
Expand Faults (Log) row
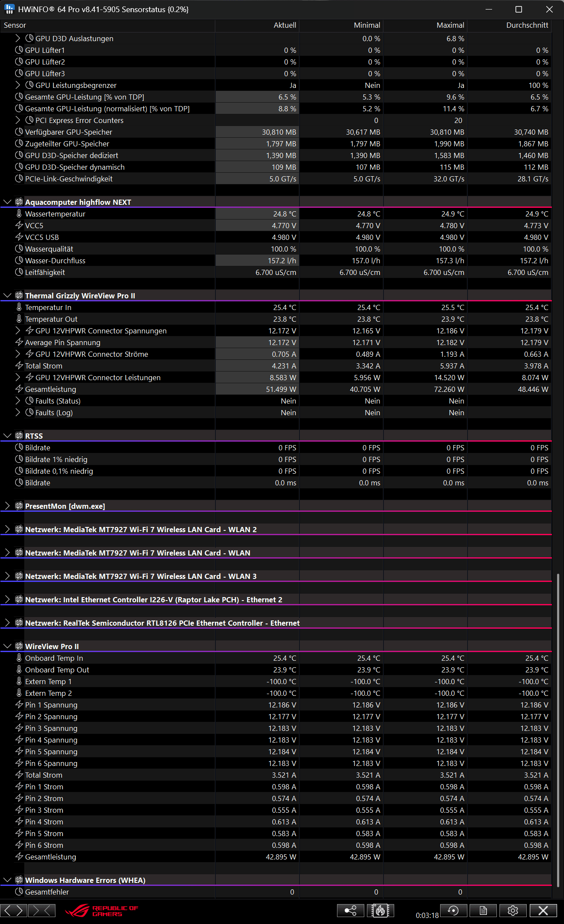tap(18, 412)
